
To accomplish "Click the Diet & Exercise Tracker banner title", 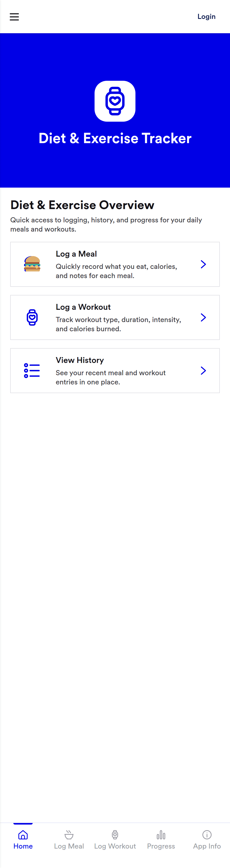I will point(115,138).
